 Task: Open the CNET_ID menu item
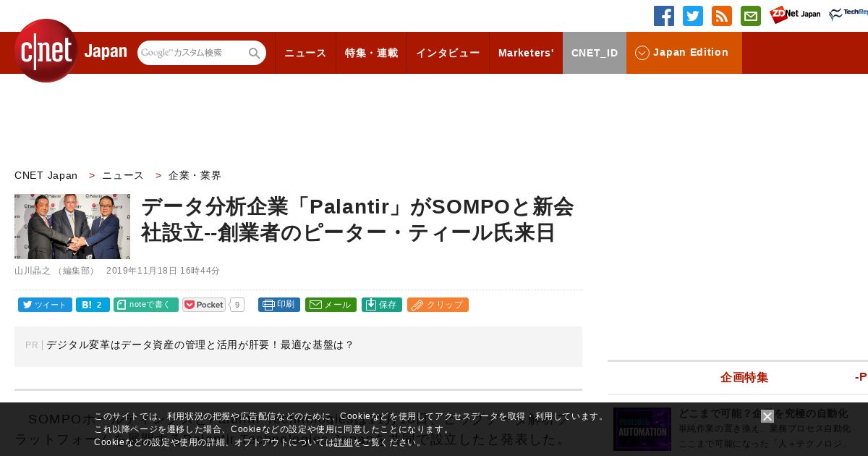coord(595,53)
